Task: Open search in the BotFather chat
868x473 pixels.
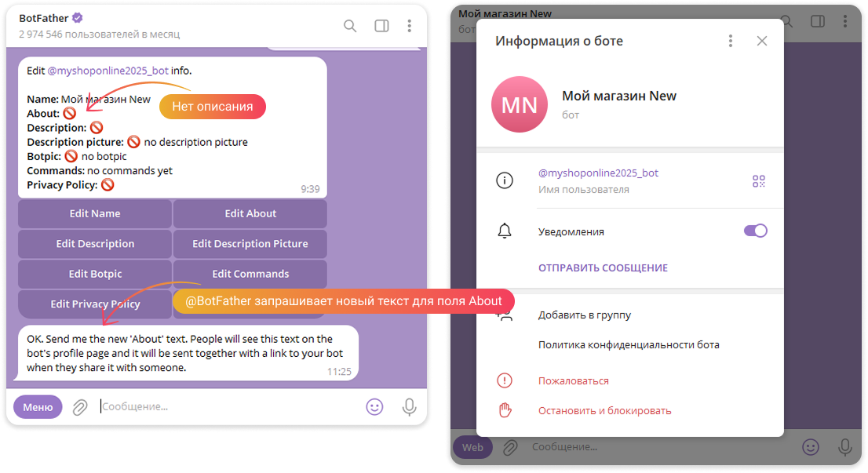Action: click(350, 26)
